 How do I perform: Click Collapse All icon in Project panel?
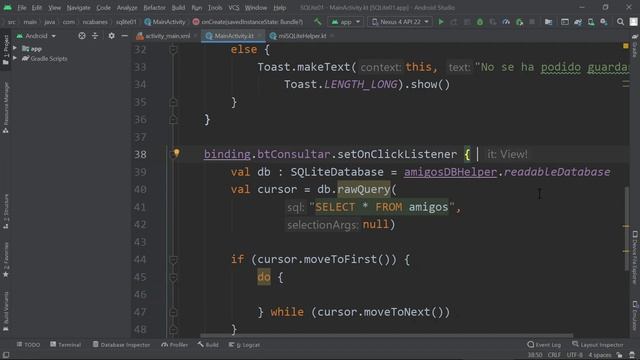(95, 36)
